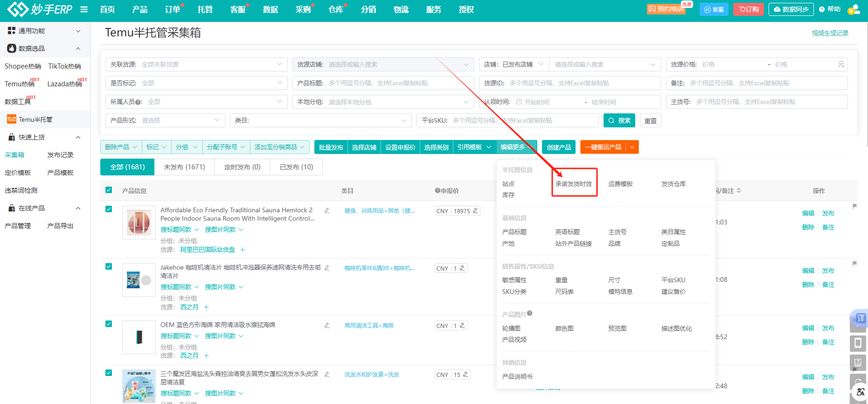Open user avatar profile icon
Viewport: 868px width, 404px height.
[854, 9]
